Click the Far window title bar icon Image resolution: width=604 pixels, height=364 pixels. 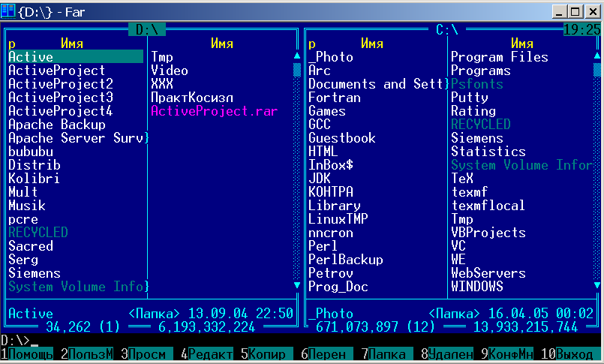coord(8,11)
